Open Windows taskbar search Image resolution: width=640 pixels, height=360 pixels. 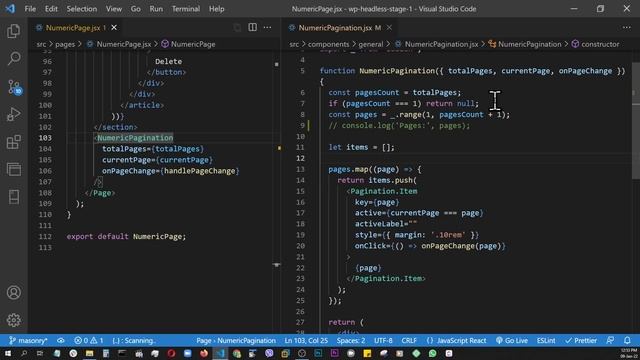24,353
